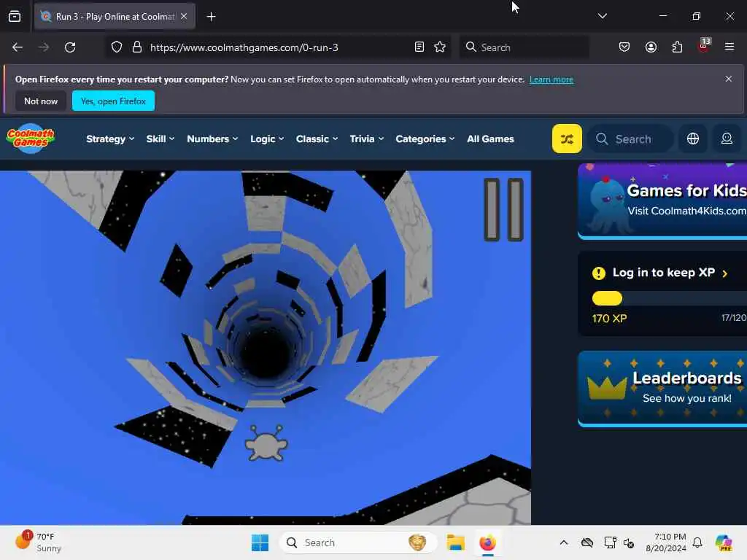Click the 170 XP label
Image resolution: width=747 pixels, height=560 pixels.
609,319
